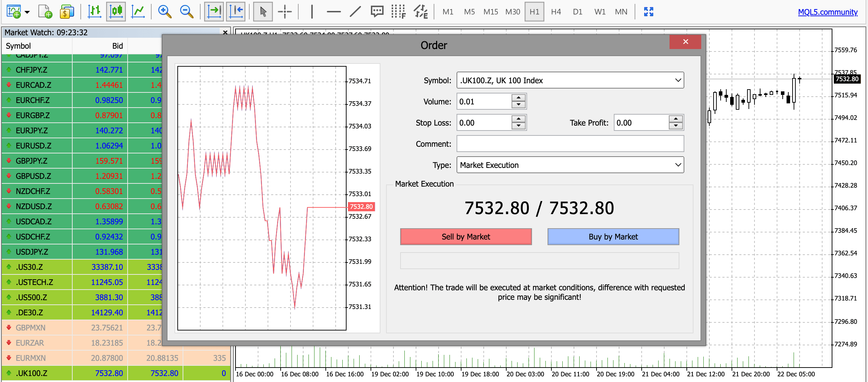Image resolution: width=868 pixels, height=382 pixels.
Task: Select USDJPY.Z row in Market Watch
Action: (x=82, y=252)
